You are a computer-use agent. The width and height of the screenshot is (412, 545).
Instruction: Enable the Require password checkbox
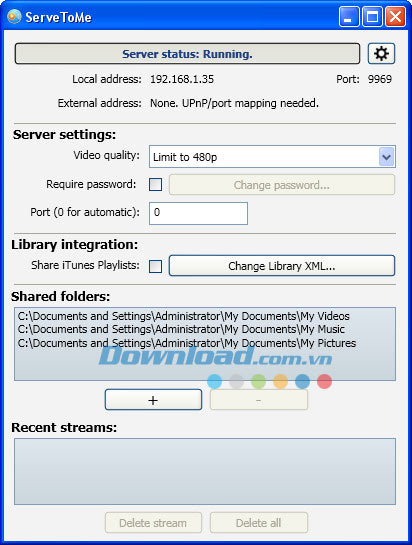pos(155,185)
